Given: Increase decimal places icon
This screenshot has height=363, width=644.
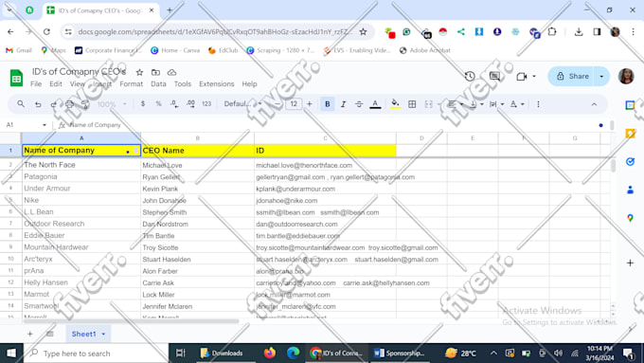Looking at the screenshot, I should pos(190,104).
